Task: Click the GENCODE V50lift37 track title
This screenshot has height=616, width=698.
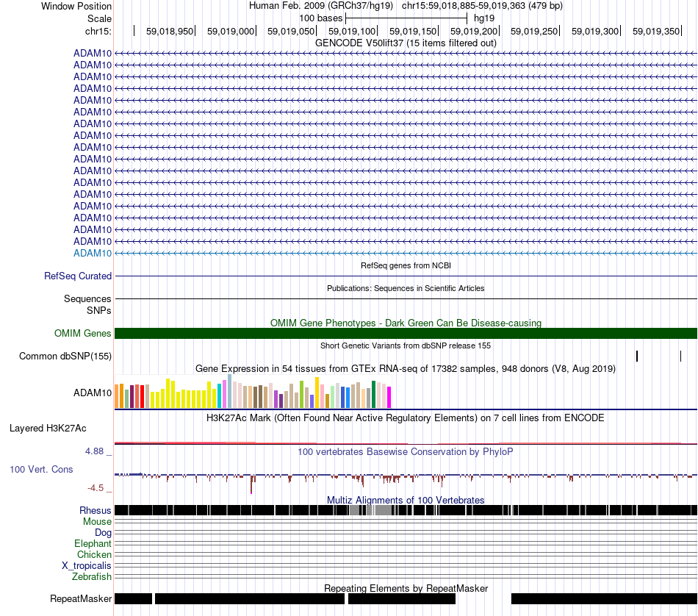Action: pos(406,43)
